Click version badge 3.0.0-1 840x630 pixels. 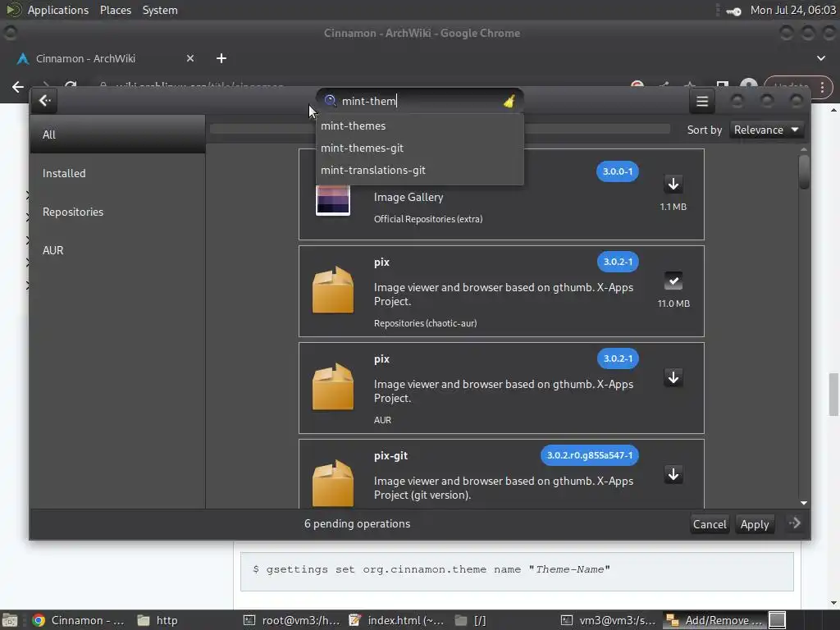(x=617, y=171)
